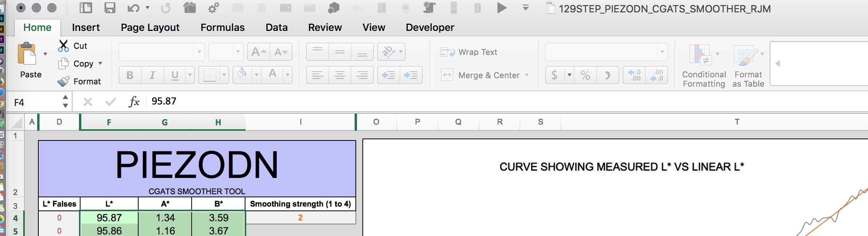Click the fx insert function icon

(134, 102)
